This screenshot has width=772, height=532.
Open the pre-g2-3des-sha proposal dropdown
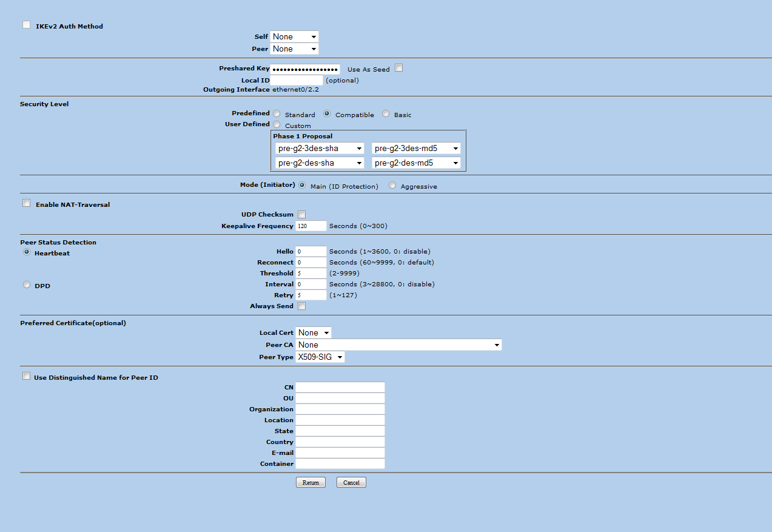point(319,148)
